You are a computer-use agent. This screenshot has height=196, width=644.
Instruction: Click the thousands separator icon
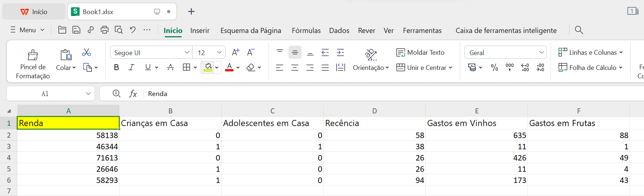510,67
